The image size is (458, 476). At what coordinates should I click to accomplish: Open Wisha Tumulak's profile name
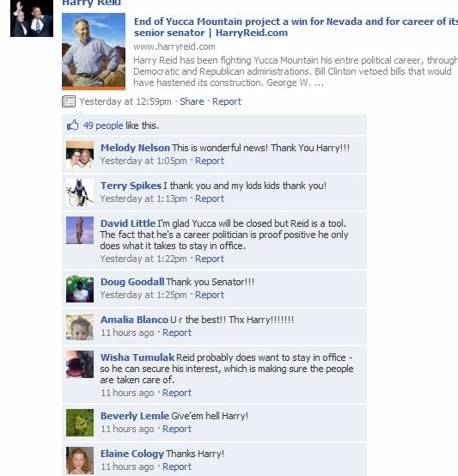tap(137, 357)
